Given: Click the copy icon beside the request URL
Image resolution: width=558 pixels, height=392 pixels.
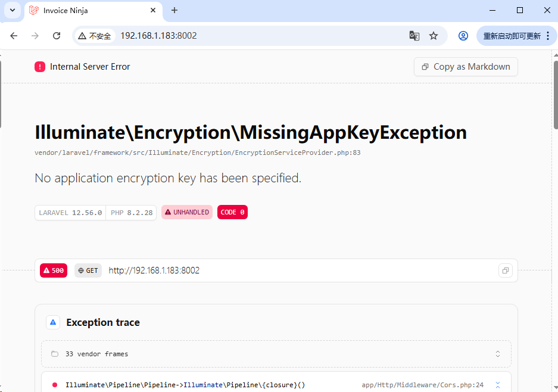Looking at the screenshot, I should pyautogui.click(x=505, y=270).
